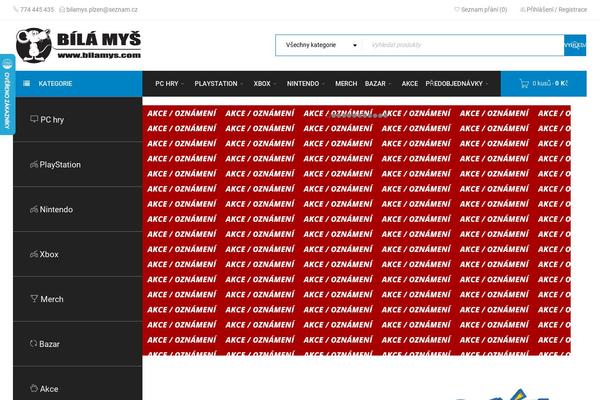The width and height of the screenshot is (600, 400).
Task: Select Bazar in the sidebar
Action: click(78, 344)
